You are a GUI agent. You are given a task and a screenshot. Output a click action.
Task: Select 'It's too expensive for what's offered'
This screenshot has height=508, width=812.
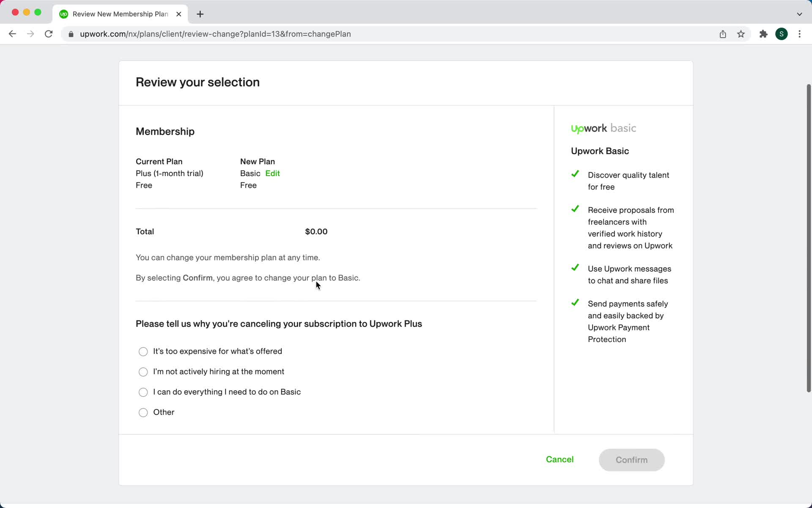click(x=143, y=351)
